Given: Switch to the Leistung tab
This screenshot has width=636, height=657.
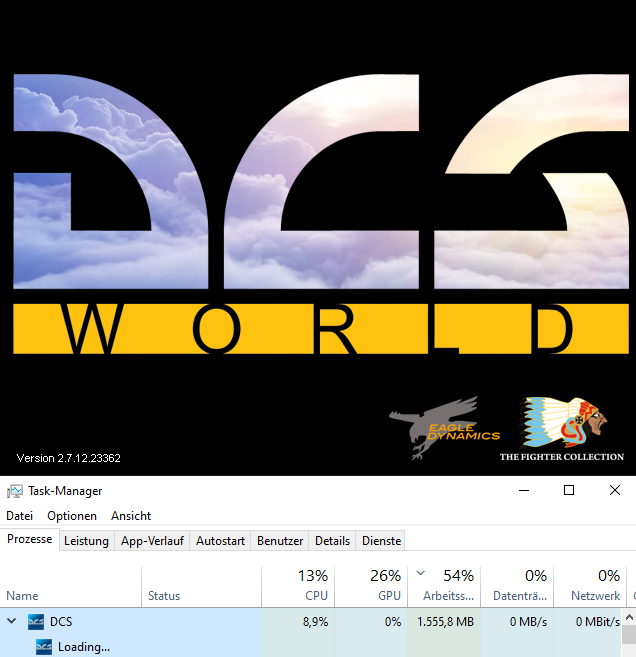Looking at the screenshot, I should click(x=86, y=541).
